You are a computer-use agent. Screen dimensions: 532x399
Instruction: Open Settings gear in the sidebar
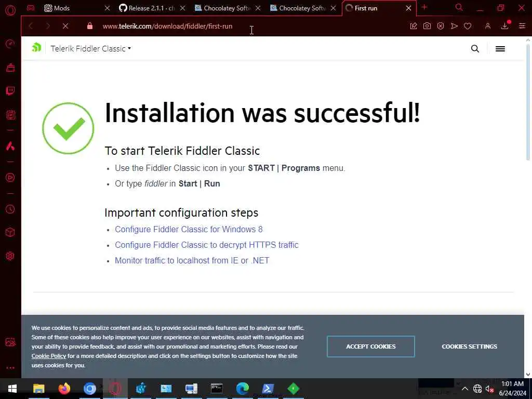[10, 256]
